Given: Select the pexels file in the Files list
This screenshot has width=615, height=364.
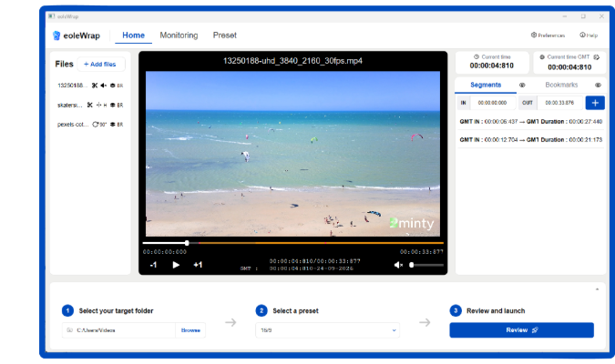Looking at the screenshot, I should coord(73,125).
